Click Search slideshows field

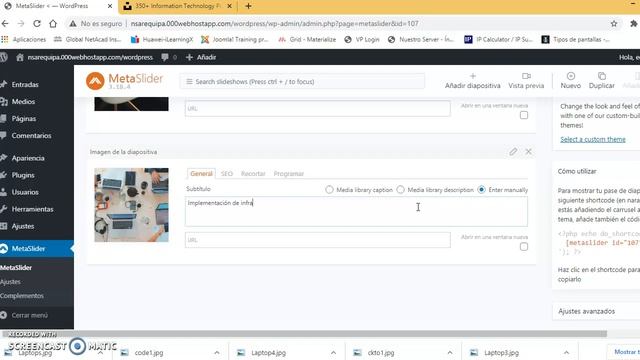[x=302, y=82]
